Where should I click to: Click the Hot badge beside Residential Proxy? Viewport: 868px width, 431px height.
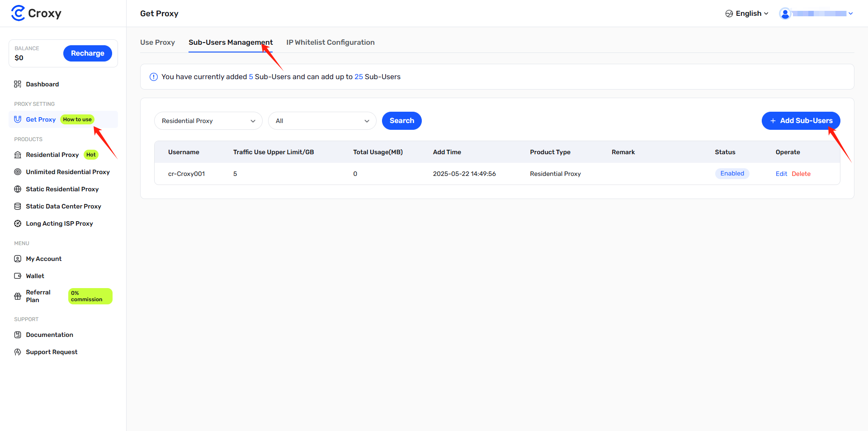click(91, 155)
